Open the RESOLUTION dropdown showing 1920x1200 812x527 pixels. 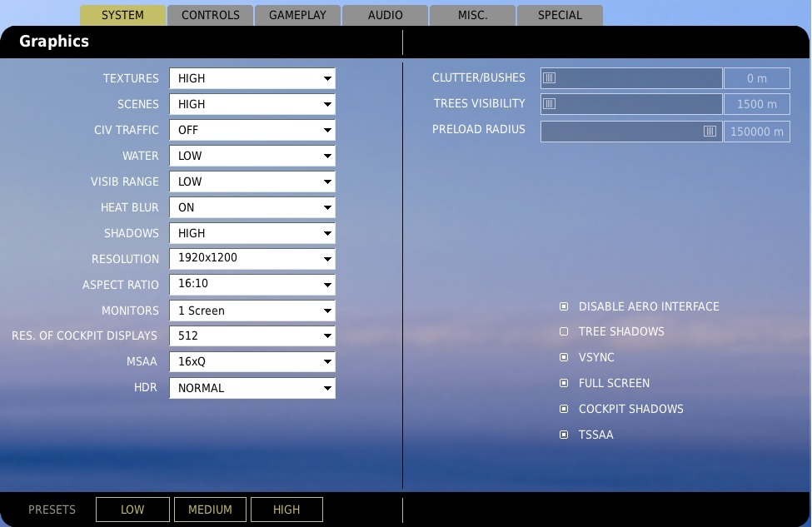(x=252, y=259)
